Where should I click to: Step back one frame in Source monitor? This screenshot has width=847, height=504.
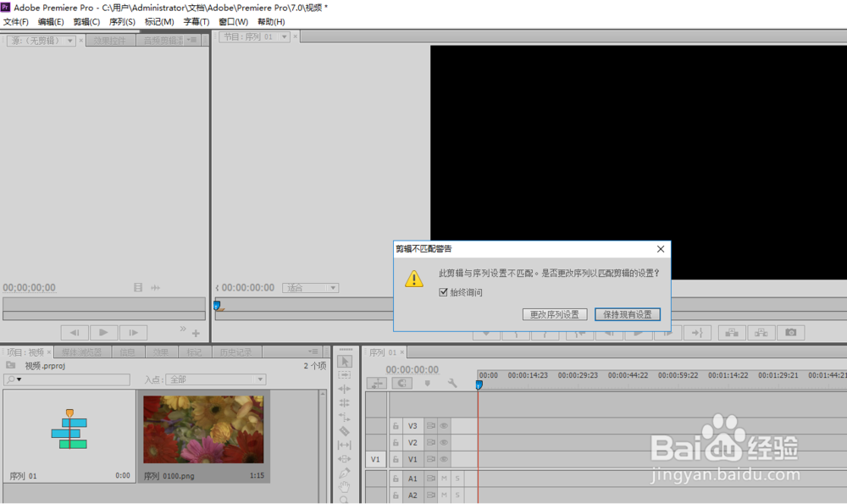click(75, 333)
